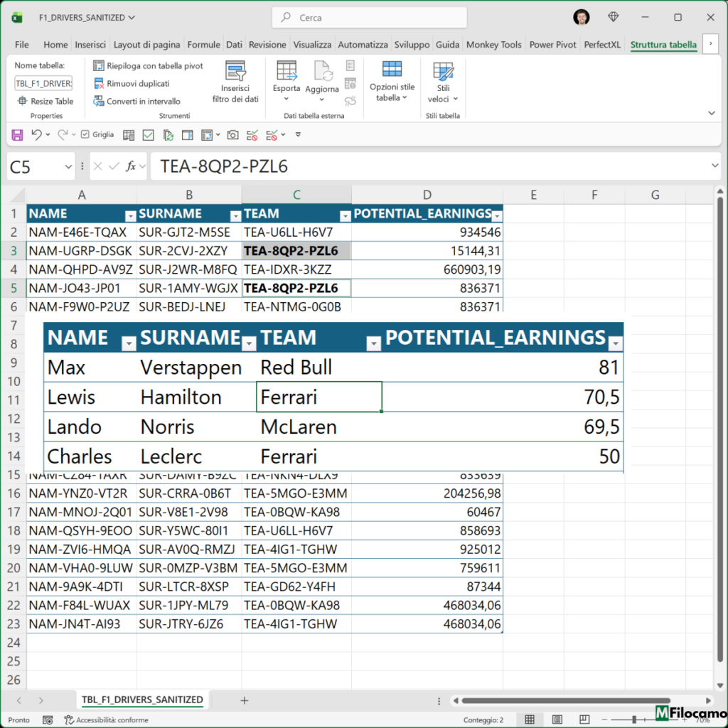The image size is (728, 728).
Task: Switch to Normal view icon
Action: point(529,719)
